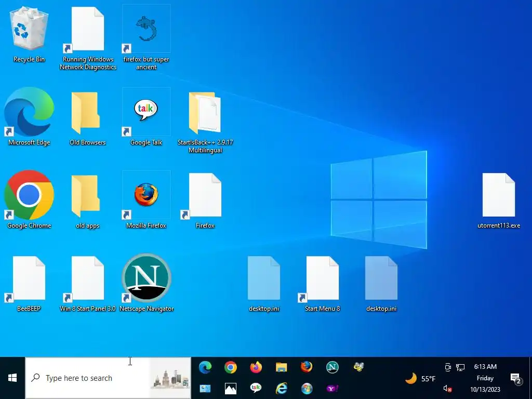The image size is (532, 399).
Task: Click the city skyline search highlight image
Action: (x=170, y=378)
